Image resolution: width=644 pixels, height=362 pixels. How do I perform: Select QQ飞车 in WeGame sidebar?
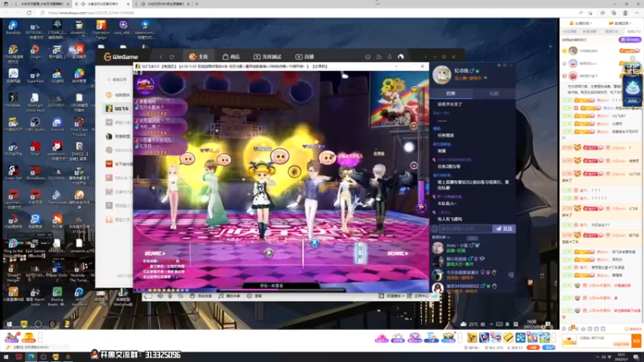[x=118, y=109]
